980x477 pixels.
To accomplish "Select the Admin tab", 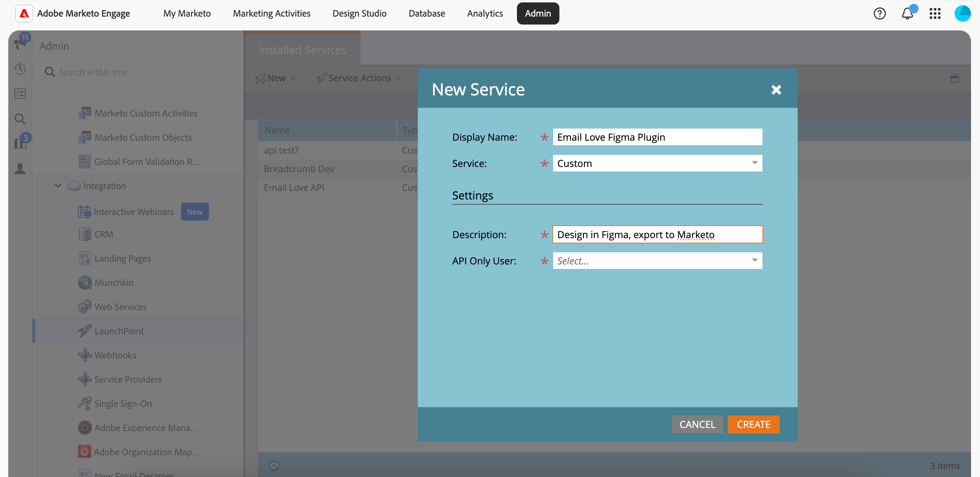I will [538, 14].
